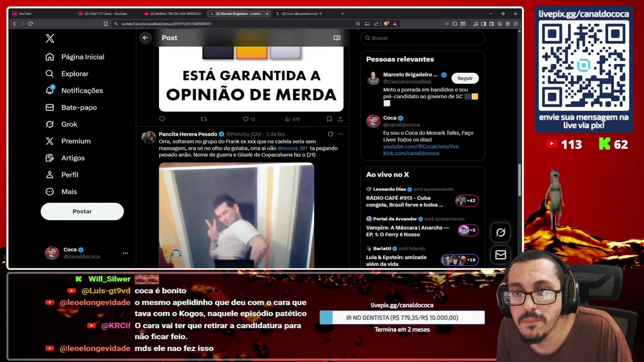This screenshot has height=362, width=644.
Task: Click the Brave VPN shield icon
Action: click(x=508, y=24)
